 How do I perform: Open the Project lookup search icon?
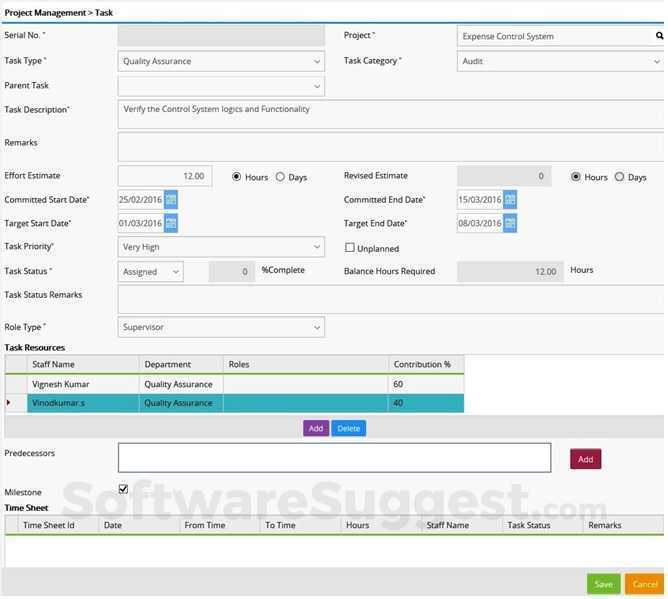pos(659,36)
